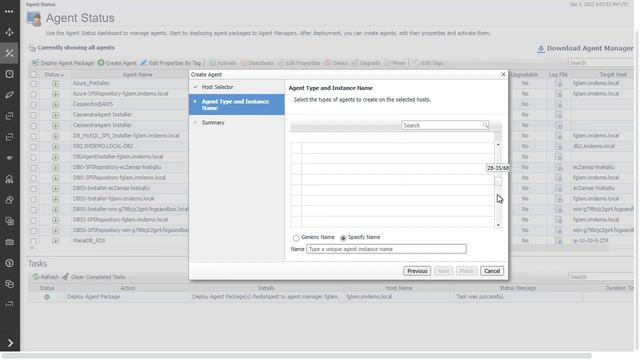Image resolution: width=640 pixels, height=360 pixels.
Task: Click Edit Properties in the toolbar
Action: point(299,63)
